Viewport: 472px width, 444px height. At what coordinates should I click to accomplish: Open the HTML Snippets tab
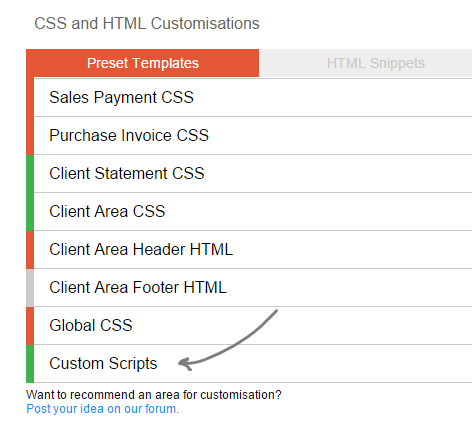click(x=365, y=63)
